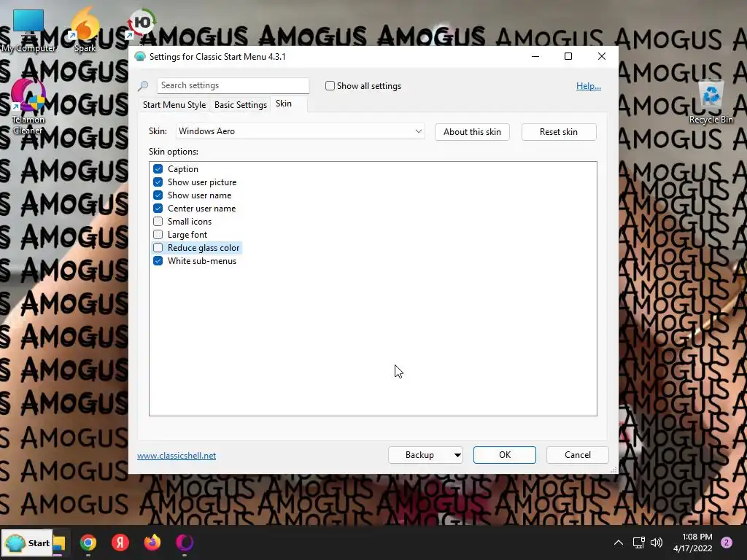
Task: Expand the Skin dropdown list
Action: tap(418, 131)
